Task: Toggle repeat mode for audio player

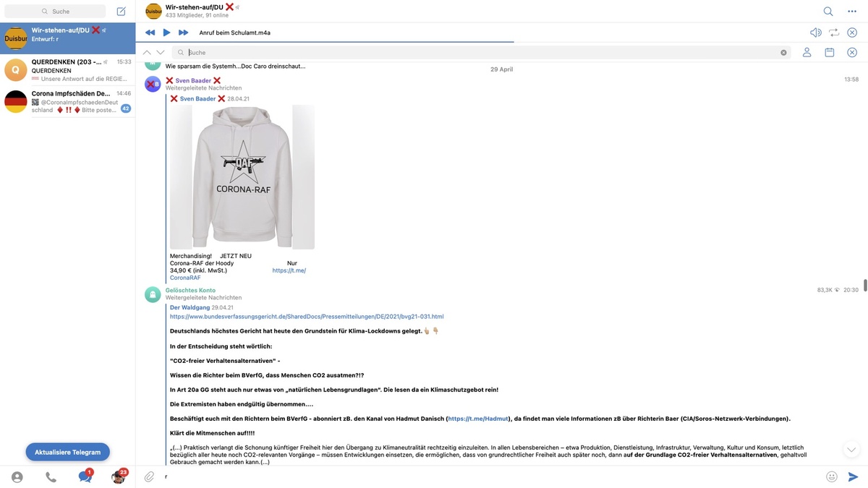Action: tap(834, 33)
